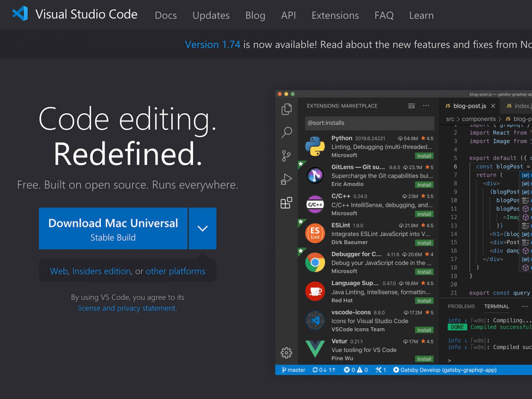The height and width of the screenshot is (399, 532).
Task: Install the Python extension
Action: point(424,156)
